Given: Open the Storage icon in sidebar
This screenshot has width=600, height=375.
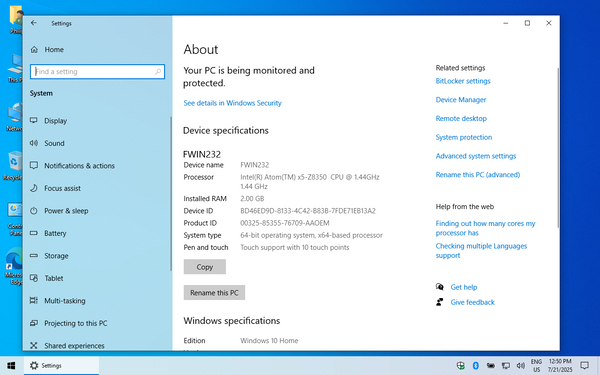Looking at the screenshot, I should pos(34,256).
